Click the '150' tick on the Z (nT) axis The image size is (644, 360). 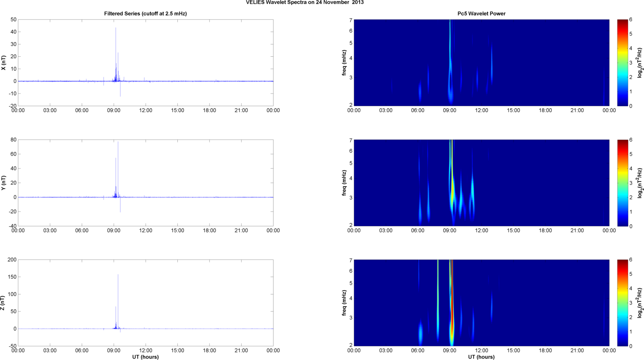coord(12,277)
